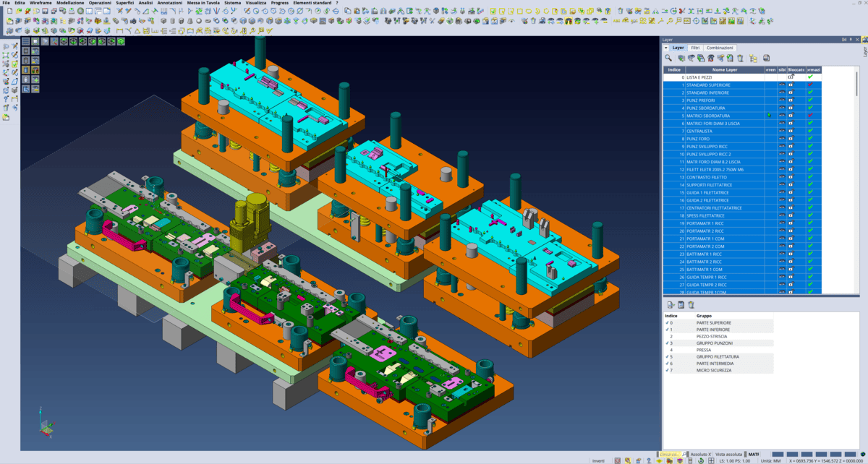Click the new group icon above groups list
Viewport: 868px width, 464px height.
(x=671, y=305)
